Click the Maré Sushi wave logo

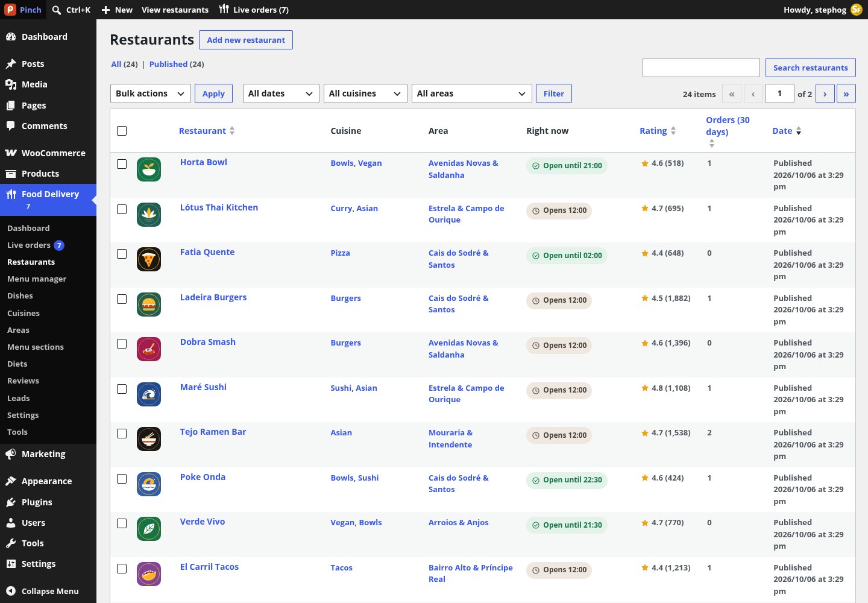tap(149, 394)
